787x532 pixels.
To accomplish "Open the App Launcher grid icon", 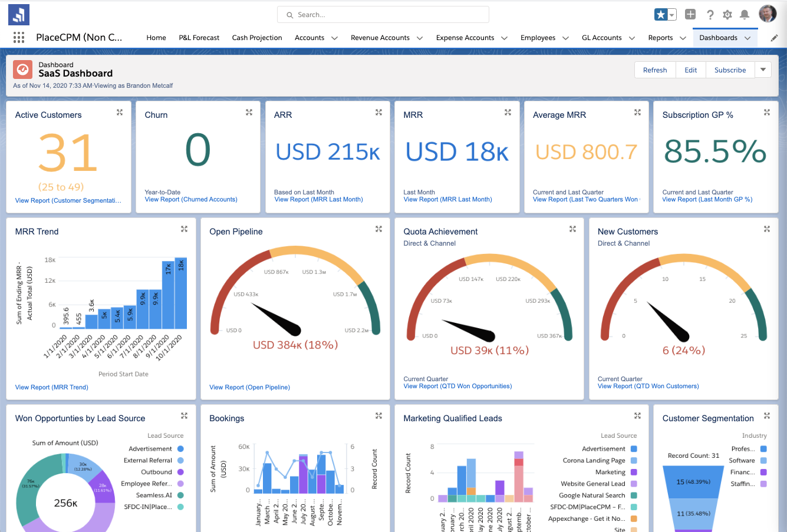I will [x=19, y=38].
